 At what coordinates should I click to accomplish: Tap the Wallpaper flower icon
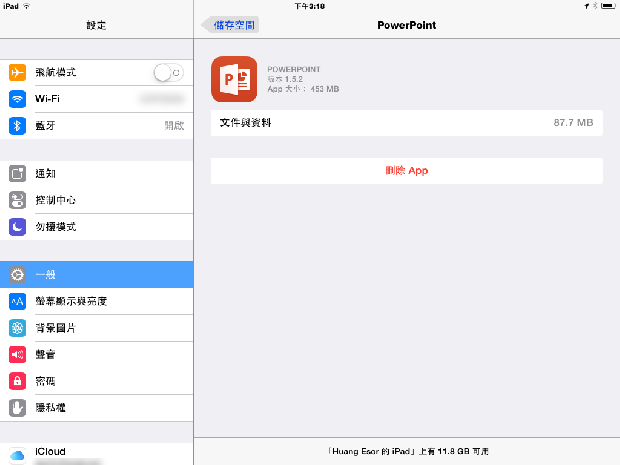pos(17,328)
